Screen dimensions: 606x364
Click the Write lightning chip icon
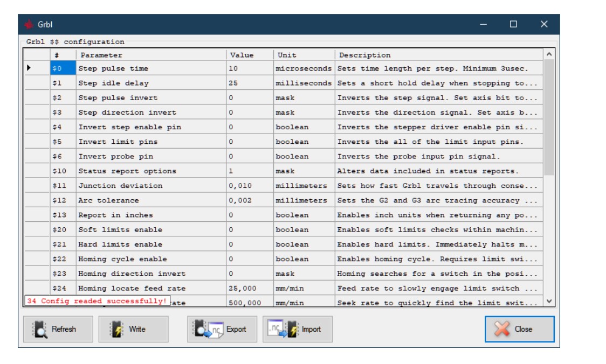click(x=116, y=329)
